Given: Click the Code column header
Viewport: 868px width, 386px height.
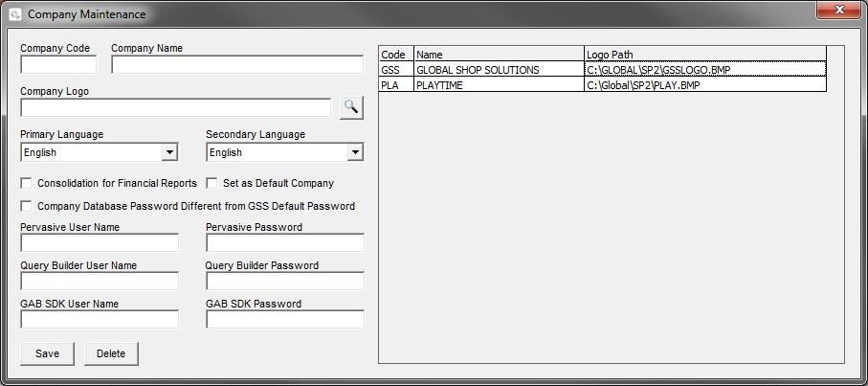Looking at the screenshot, I should click(396, 55).
